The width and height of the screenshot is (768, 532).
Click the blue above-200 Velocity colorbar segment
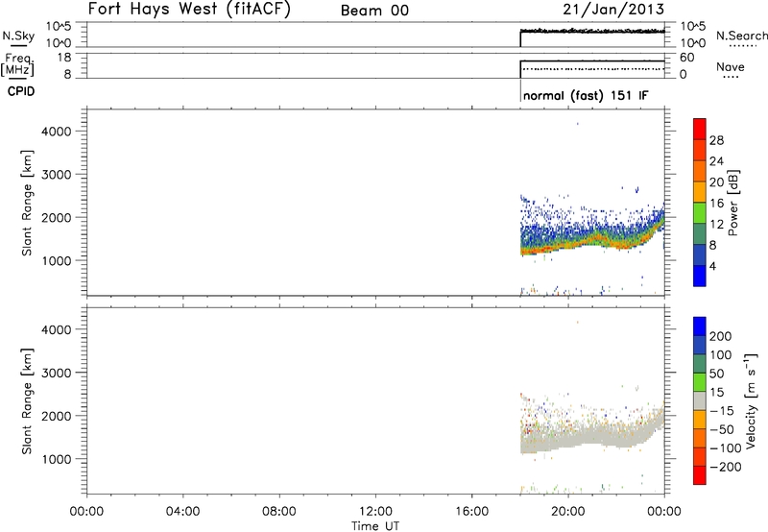click(x=700, y=326)
